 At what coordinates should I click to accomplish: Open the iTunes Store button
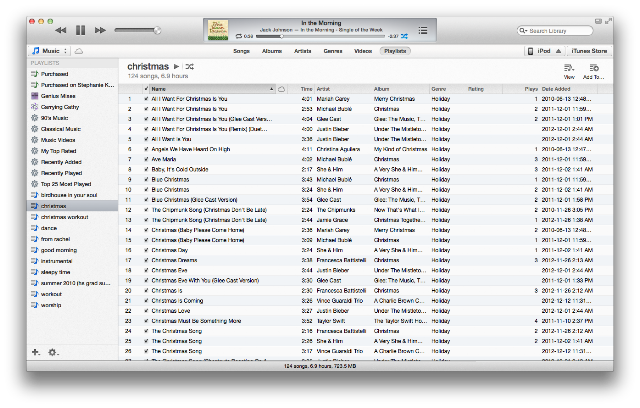click(589, 51)
